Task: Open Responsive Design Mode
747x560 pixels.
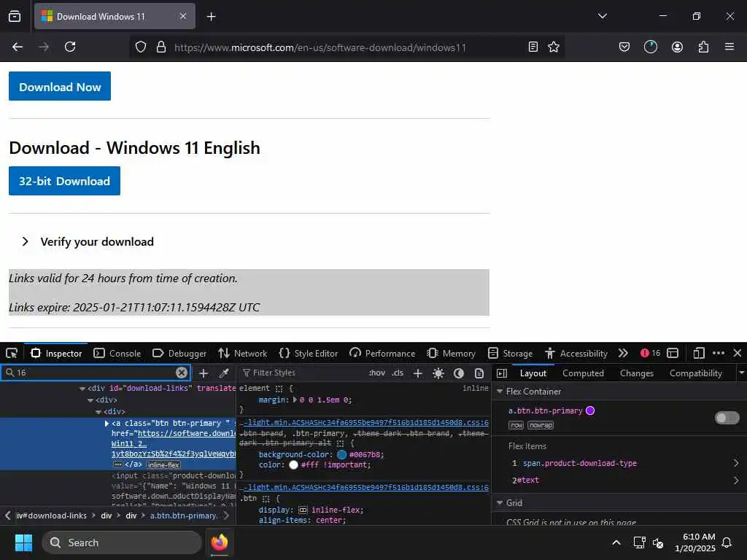Action: (x=699, y=354)
